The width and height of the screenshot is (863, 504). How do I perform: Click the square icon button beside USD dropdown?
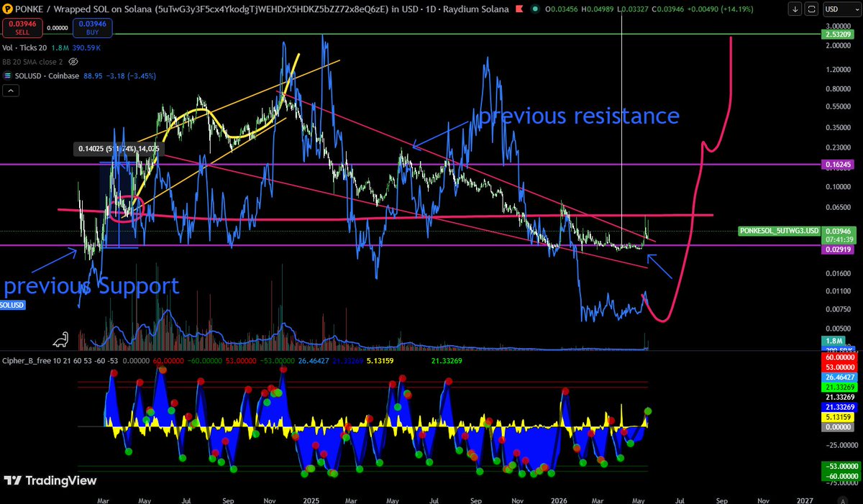point(811,9)
